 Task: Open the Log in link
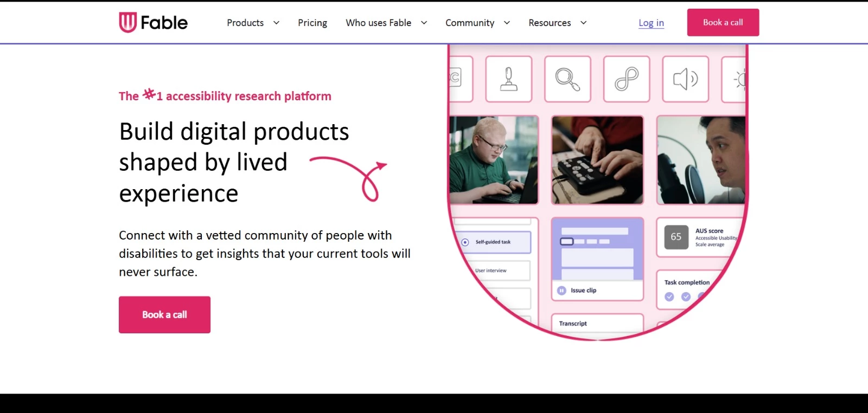coord(651,23)
